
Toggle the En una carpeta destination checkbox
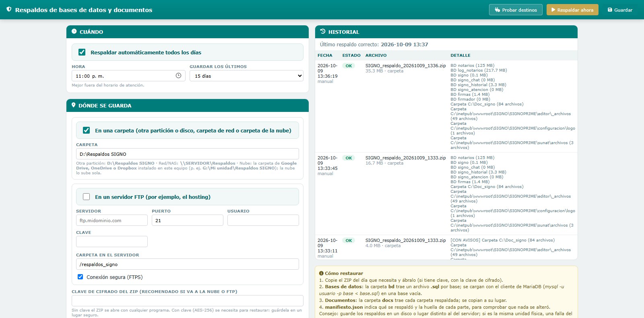click(86, 130)
